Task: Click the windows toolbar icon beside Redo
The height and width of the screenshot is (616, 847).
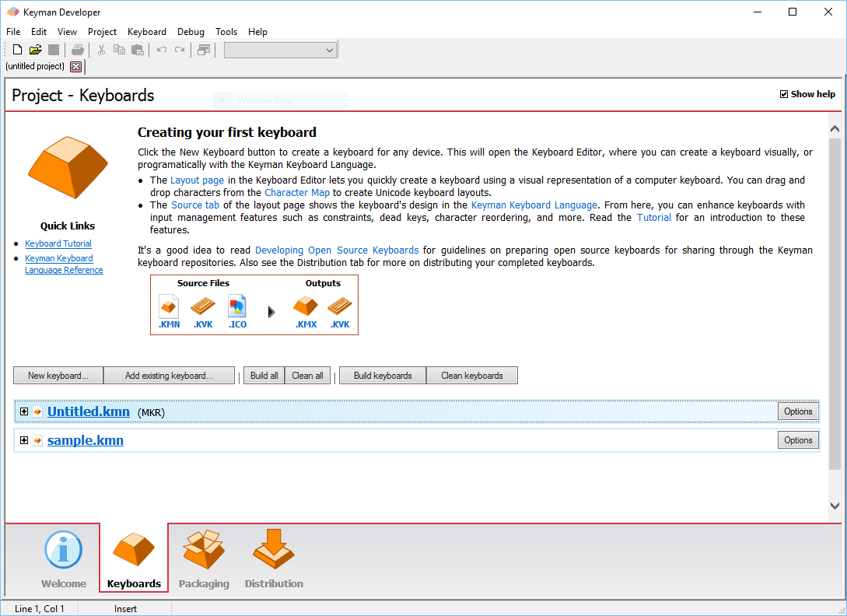Action: click(204, 51)
